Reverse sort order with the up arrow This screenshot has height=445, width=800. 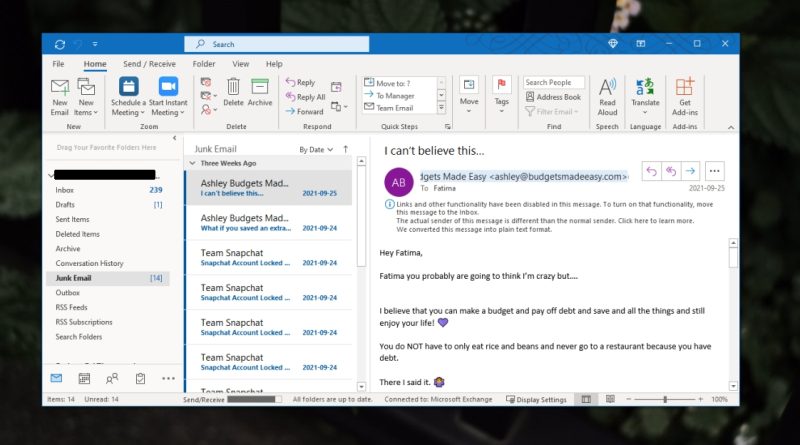pyautogui.click(x=345, y=149)
